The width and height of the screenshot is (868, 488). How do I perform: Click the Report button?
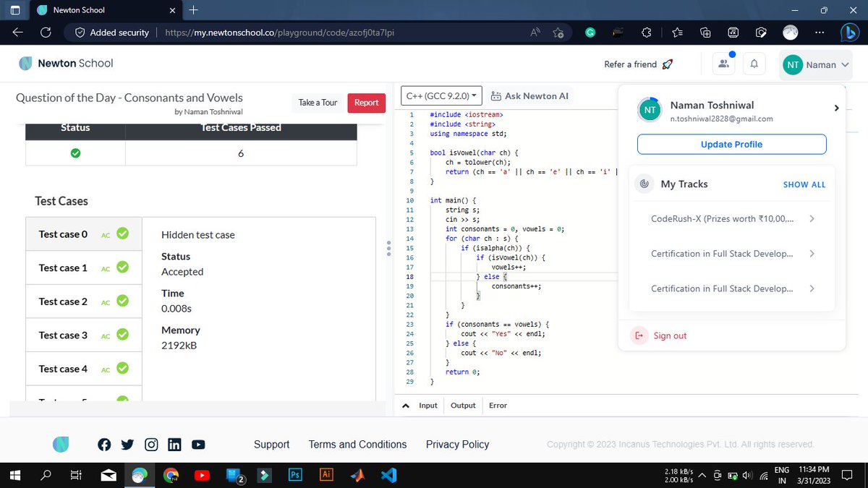click(366, 103)
